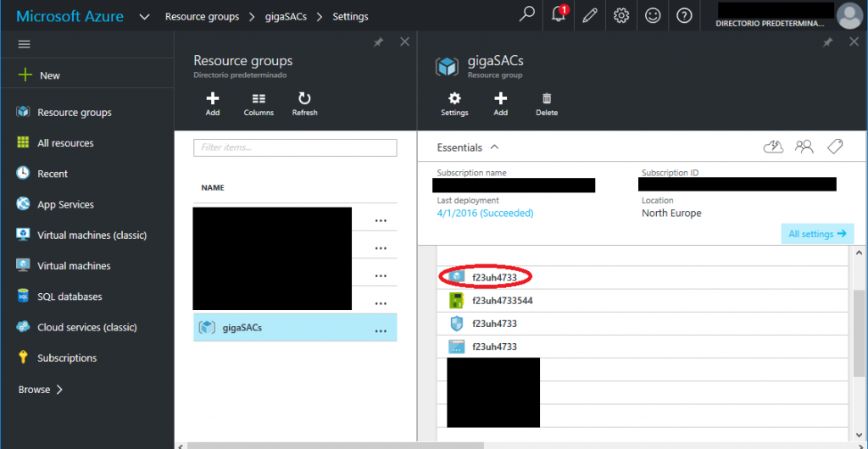868x449 pixels.
Task: Open the ellipsis menu for gigaSACs row
Action: (x=381, y=330)
